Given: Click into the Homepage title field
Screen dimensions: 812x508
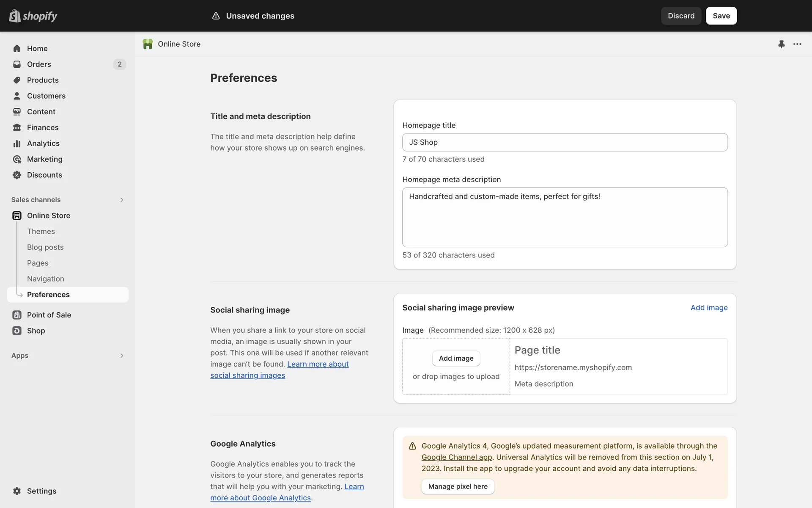Looking at the screenshot, I should 565,142.
